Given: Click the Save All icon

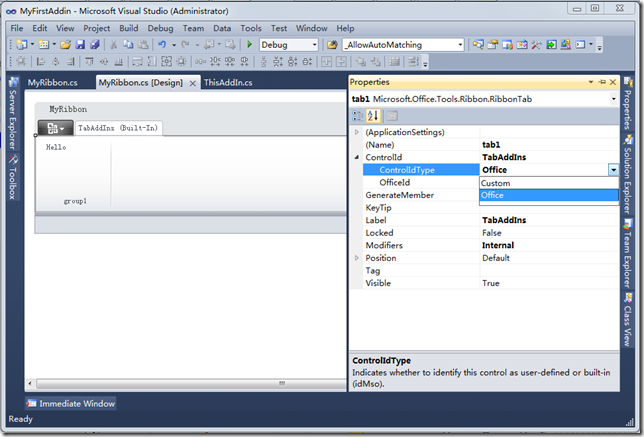Looking at the screenshot, I should [95, 45].
